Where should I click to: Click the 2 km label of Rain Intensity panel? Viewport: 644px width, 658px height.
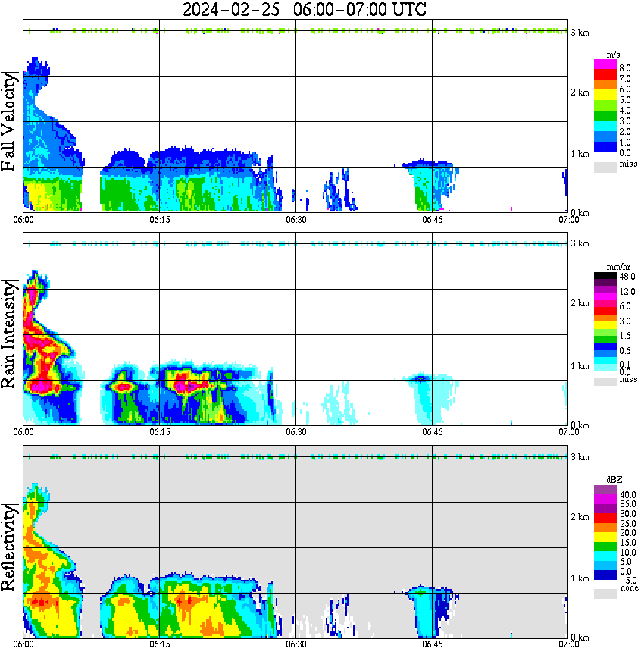pos(580,303)
